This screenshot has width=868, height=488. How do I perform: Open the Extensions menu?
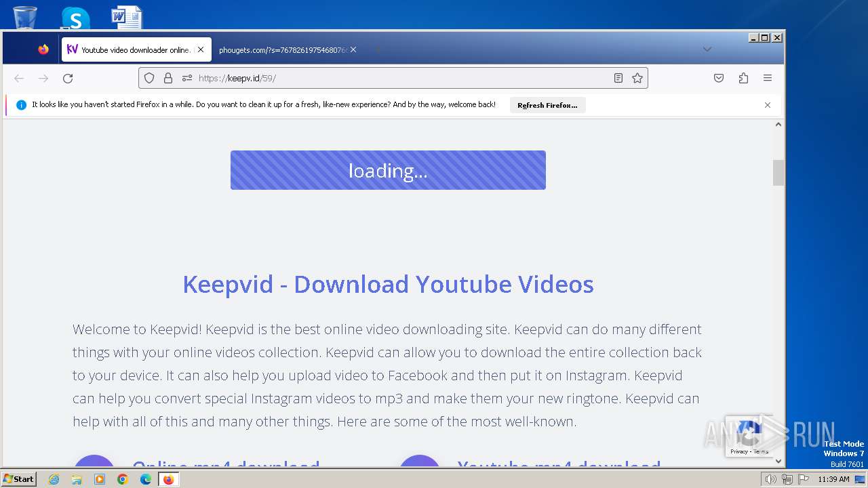(x=743, y=78)
